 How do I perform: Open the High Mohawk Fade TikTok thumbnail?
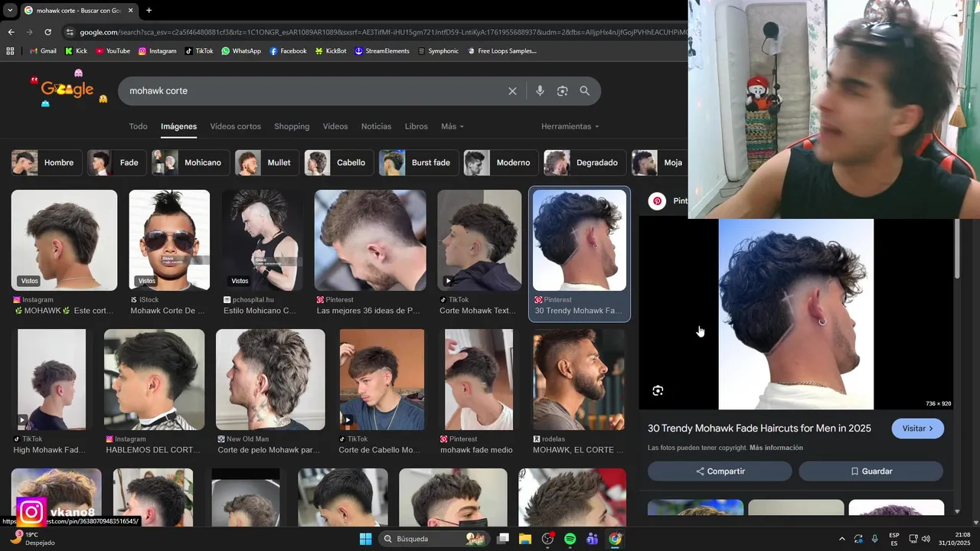[x=52, y=380]
